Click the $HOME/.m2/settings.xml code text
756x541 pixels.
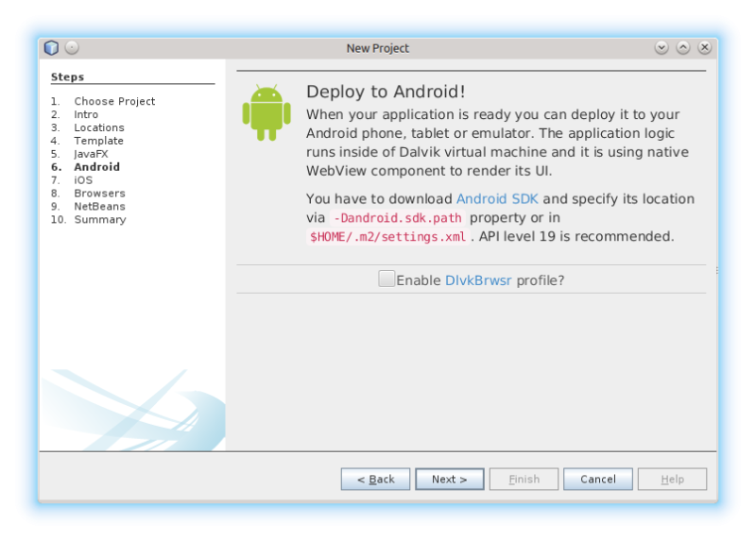coord(387,237)
